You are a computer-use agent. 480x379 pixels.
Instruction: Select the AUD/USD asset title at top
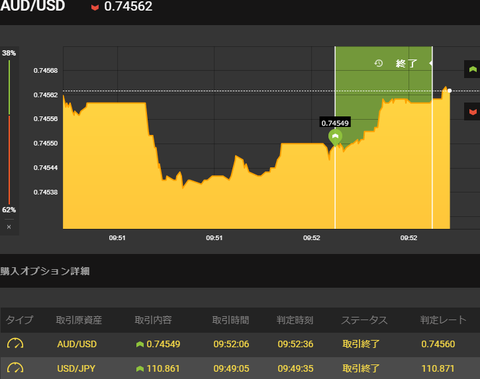32,6
